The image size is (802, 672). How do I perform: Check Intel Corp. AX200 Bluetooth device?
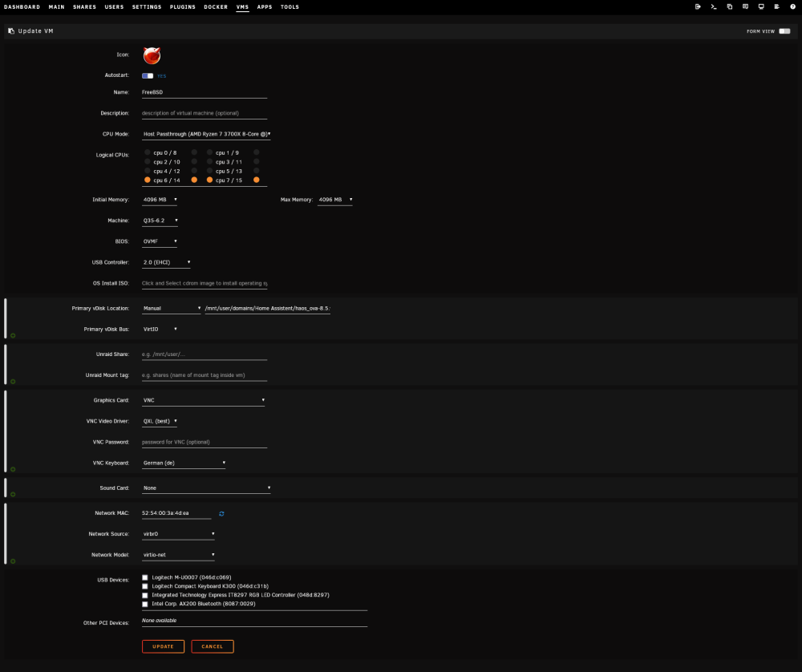click(144, 604)
